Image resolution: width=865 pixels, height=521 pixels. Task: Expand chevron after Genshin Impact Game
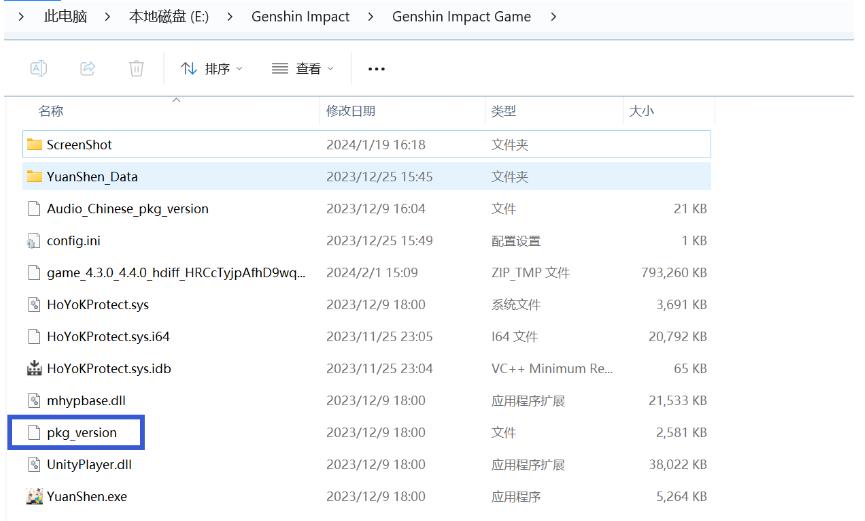click(x=553, y=17)
